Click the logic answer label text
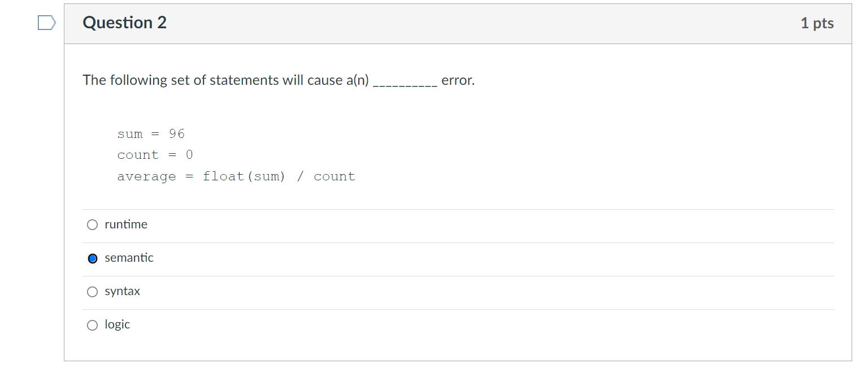The image size is (868, 368). pos(117,324)
